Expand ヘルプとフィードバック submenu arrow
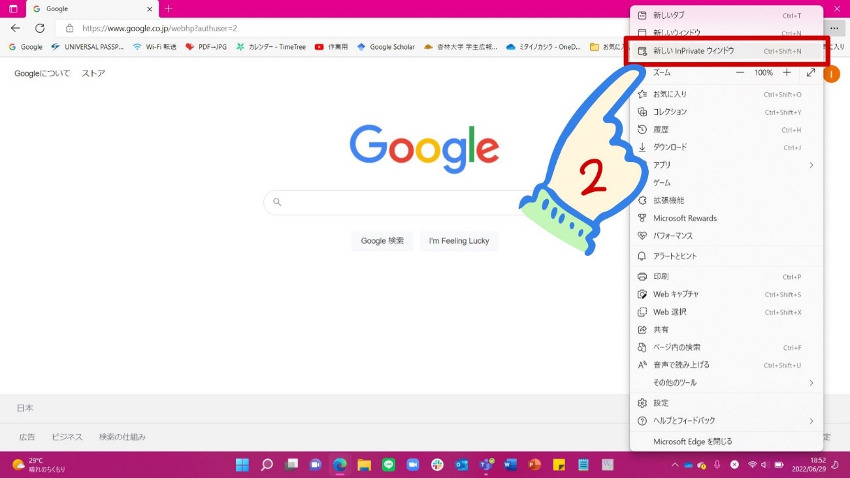The height and width of the screenshot is (478, 850). (811, 421)
